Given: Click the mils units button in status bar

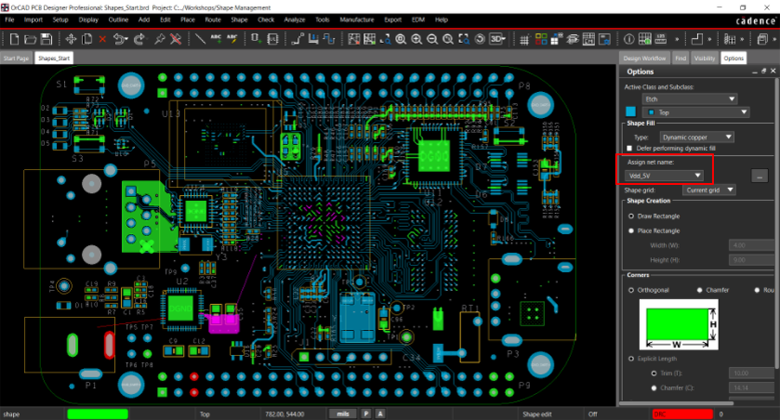Looking at the screenshot, I should pos(342,413).
